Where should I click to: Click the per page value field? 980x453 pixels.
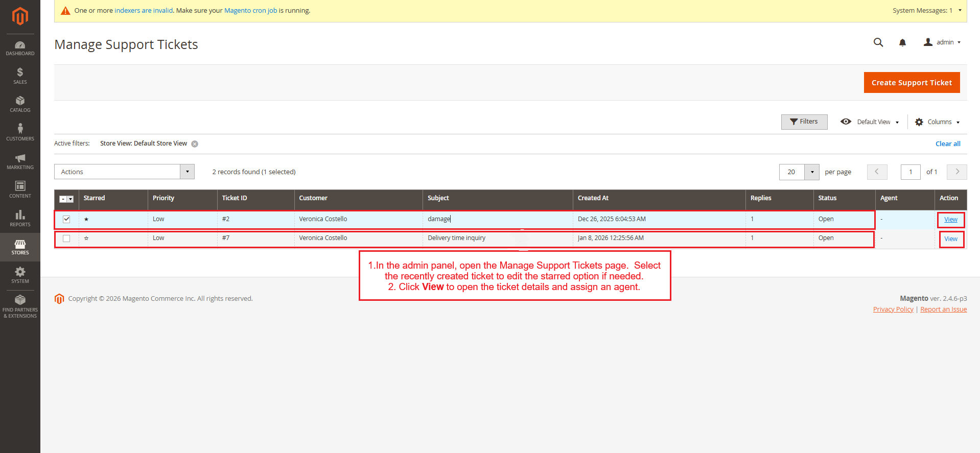791,172
